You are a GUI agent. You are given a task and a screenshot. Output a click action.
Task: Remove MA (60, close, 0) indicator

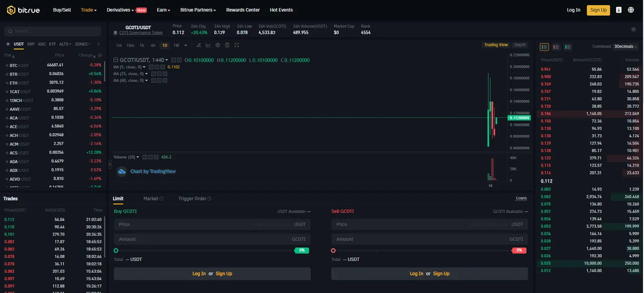tap(165, 81)
